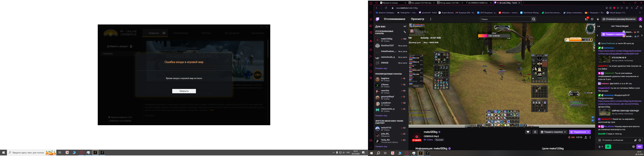Open the Обновления launcher tab
644x156 pixels.
(x=181, y=33)
